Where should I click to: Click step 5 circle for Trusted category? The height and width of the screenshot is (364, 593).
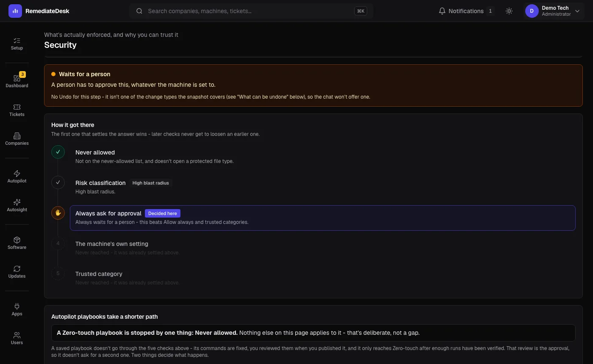58,273
